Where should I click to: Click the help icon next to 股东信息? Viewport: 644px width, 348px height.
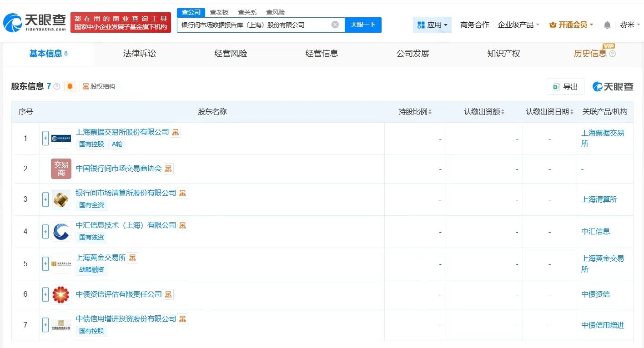coord(57,86)
